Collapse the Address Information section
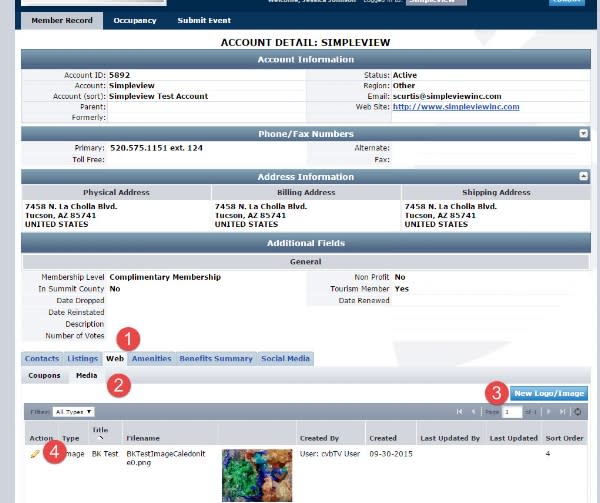The height and width of the screenshot is (503, 600). pyautogui.click(x=583, y=176)
